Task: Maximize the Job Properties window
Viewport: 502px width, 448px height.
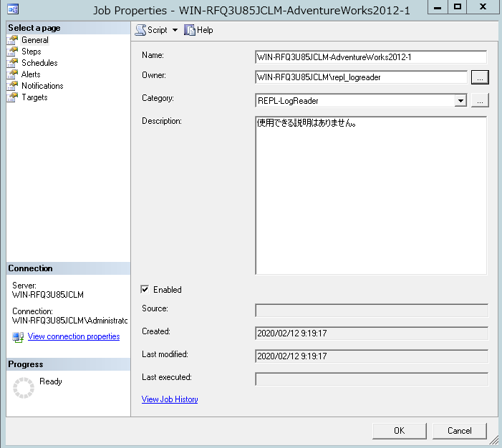Action: [x=458, y=6]
